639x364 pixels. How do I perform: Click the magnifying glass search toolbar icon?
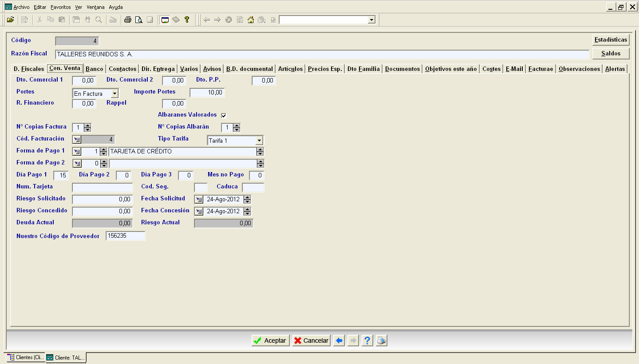click(99, 20)
